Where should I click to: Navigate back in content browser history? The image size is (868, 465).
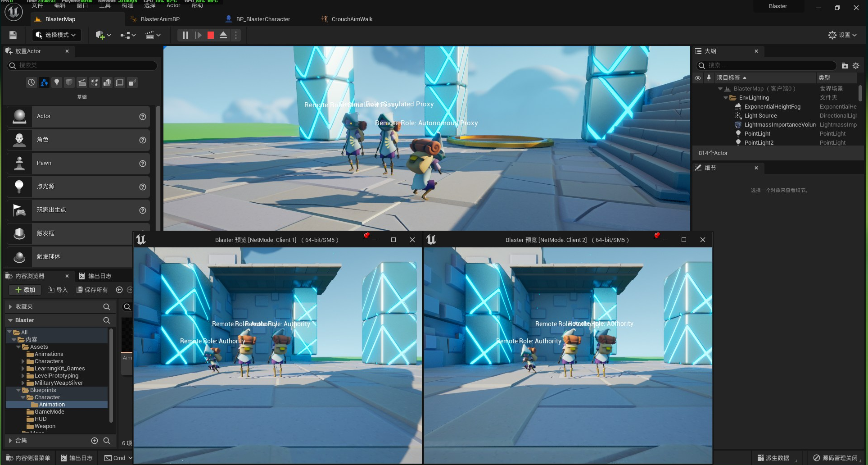119,290
